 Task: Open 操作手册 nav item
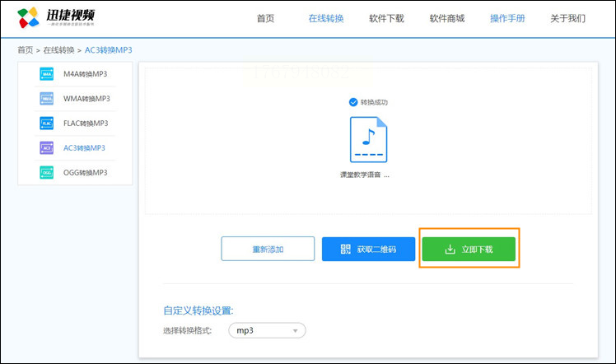pos(507,18)
